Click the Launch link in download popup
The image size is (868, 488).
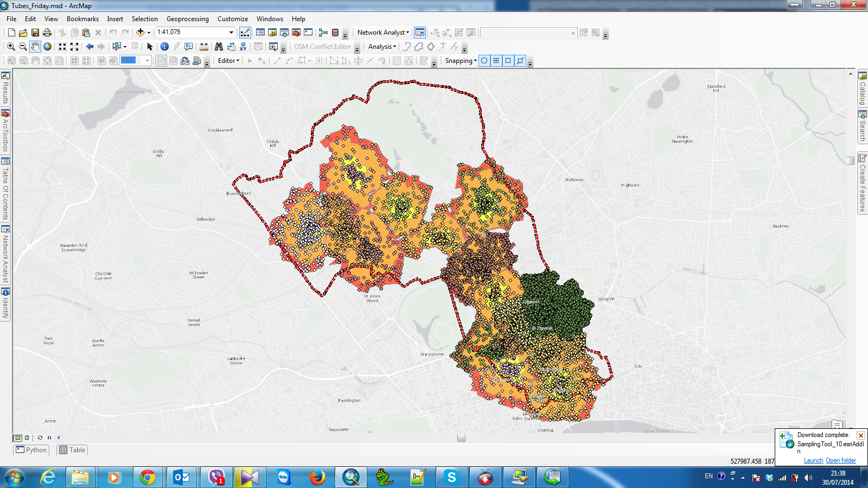[x=813, y=460]
